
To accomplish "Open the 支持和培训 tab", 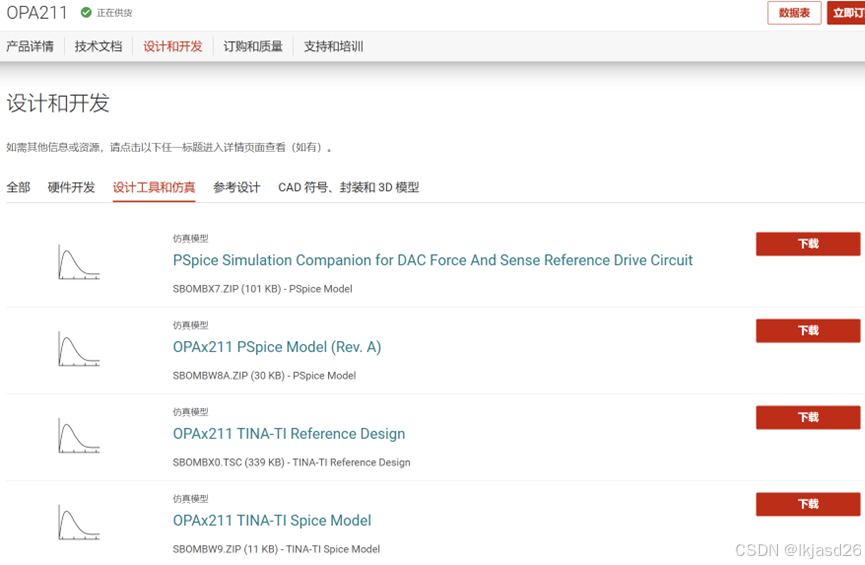I will click(x=333, y=46).
